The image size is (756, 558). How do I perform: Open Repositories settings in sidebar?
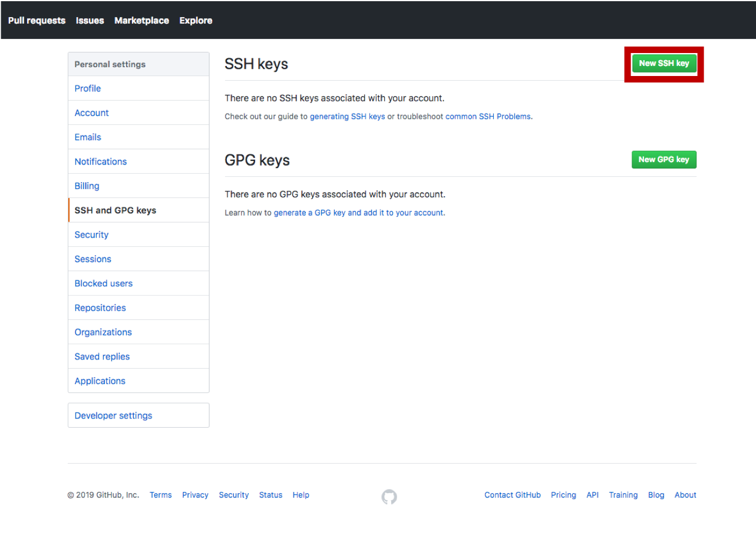coord(138,308)
